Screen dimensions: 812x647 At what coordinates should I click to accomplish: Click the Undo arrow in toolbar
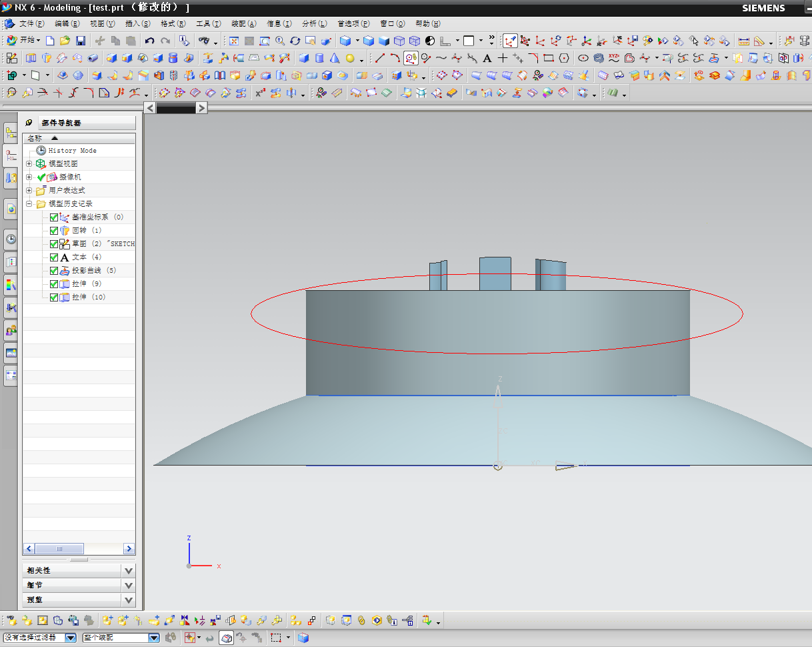click(149, 41)
